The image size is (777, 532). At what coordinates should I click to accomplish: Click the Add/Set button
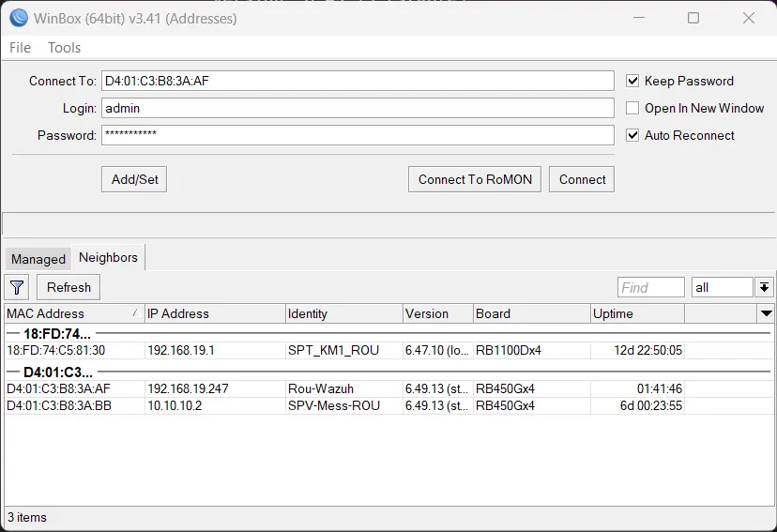coord(134,179)
